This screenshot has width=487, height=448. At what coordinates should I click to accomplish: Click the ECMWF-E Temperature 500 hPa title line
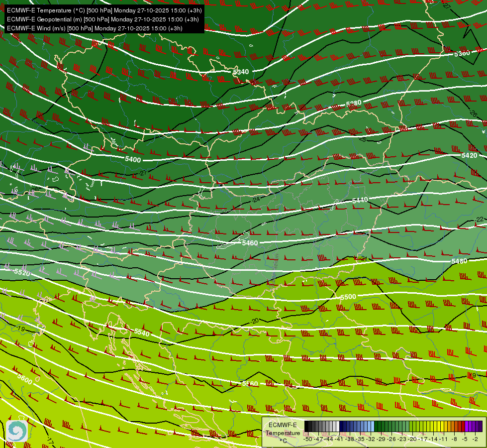[x=104, y=10]
